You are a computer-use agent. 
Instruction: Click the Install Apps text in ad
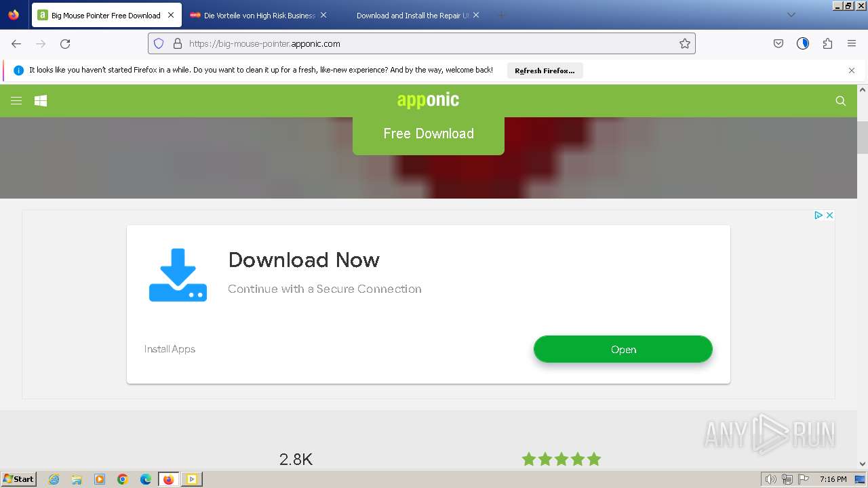pos(170,349)
